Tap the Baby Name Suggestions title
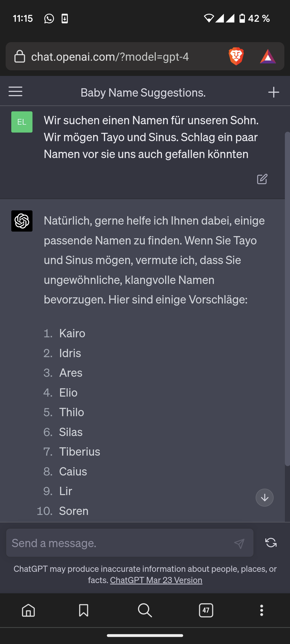290x644 pixels. coord(143,93)
